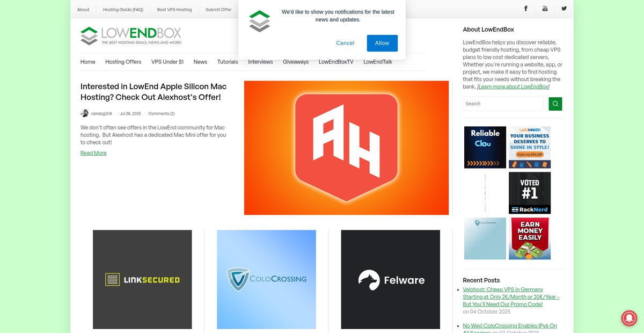
Task: Open the Facebook icon in top bar
Action: (526, 9)
